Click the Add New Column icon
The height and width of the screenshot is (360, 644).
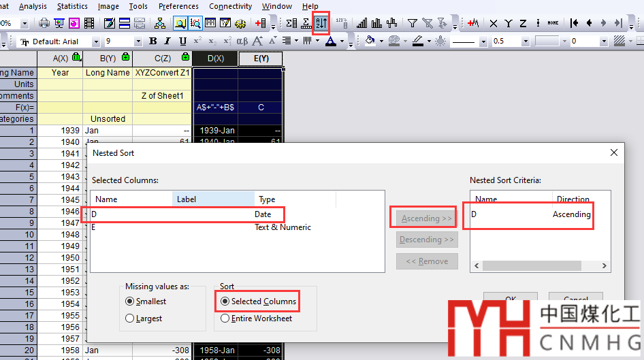tap(259, 23)
